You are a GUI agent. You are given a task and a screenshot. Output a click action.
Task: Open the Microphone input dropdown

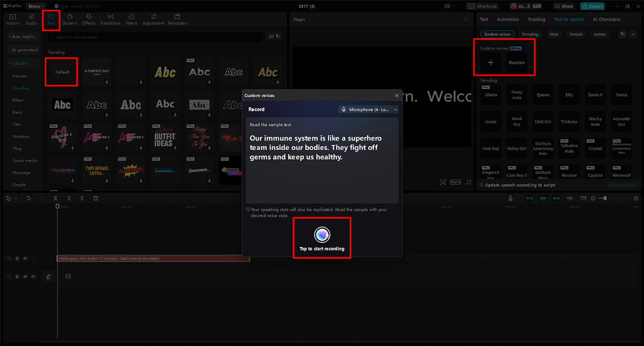click(x=369, y=110)
